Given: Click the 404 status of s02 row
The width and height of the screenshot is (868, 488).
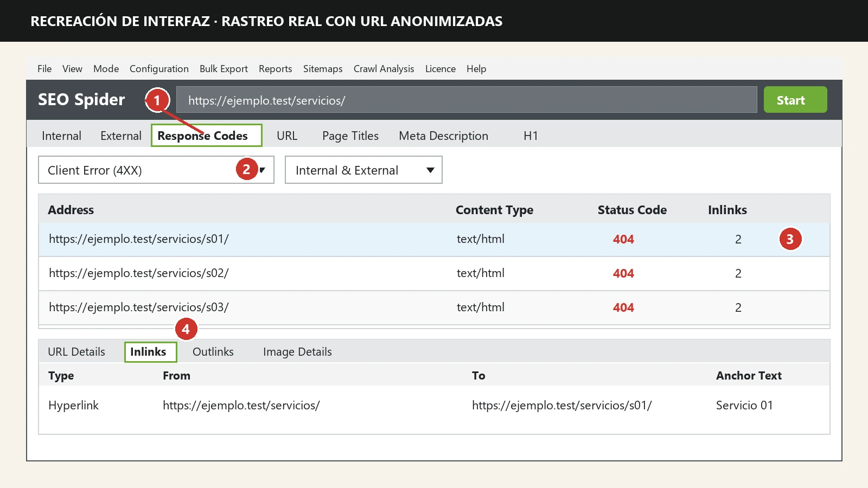Looking at the screenshot, I should [x=623, y=273].
